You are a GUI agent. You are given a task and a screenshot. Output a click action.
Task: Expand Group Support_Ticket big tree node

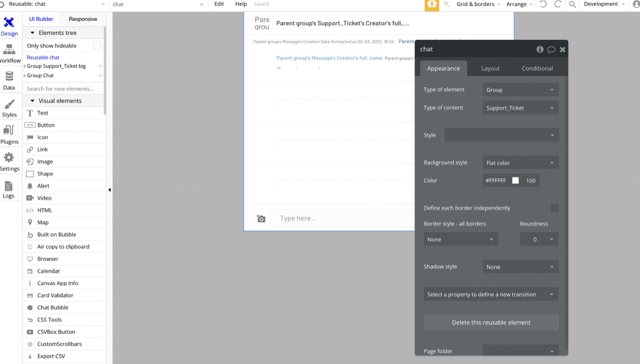pyautogui.click(x=25, y=66)
